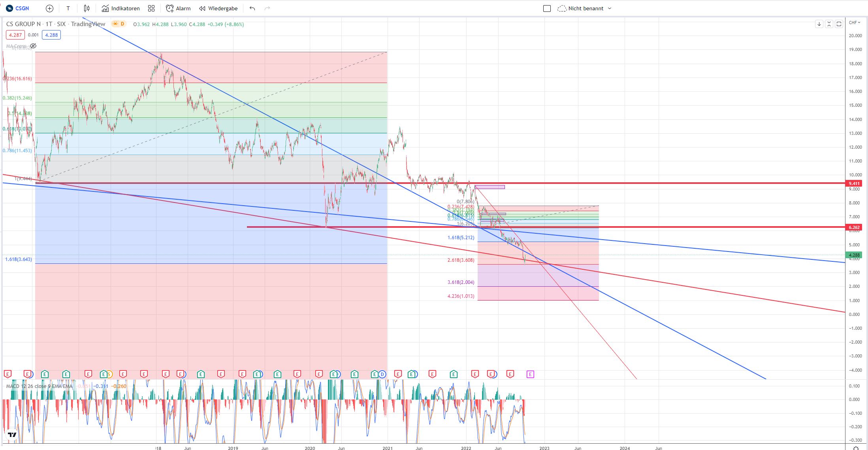Expand the Nicht benannt layout dropdown

click(609, 8)
